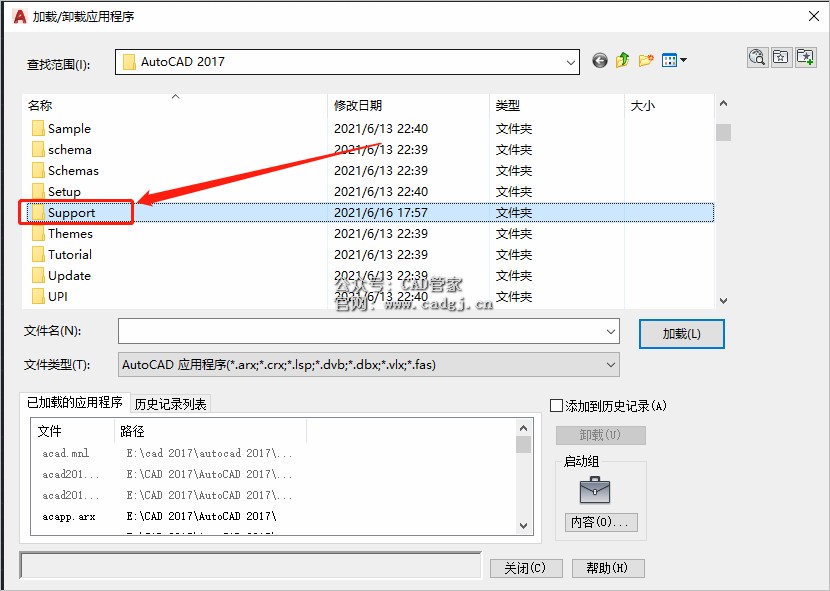The height and width of the screenshot is (591, 830).
Task: Click the file list scroll up arrow
Action: click(x=723, y=104)
